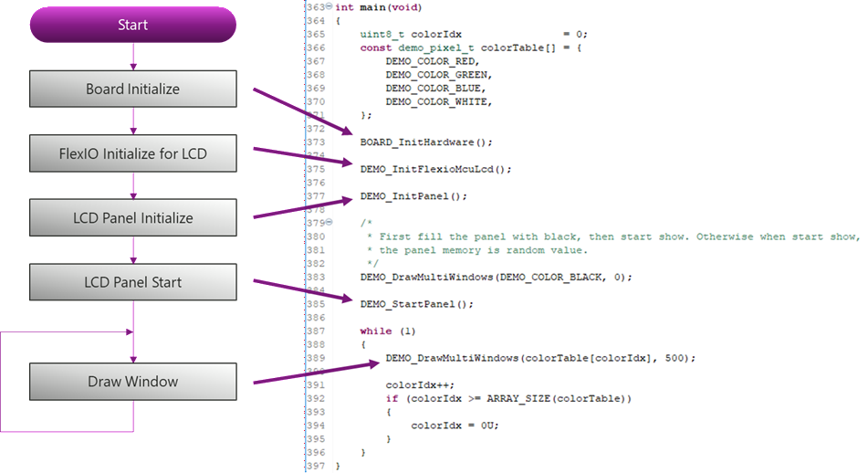Click line number 365
This screenshot has height=473, width=868.
(x=316, y=35)
